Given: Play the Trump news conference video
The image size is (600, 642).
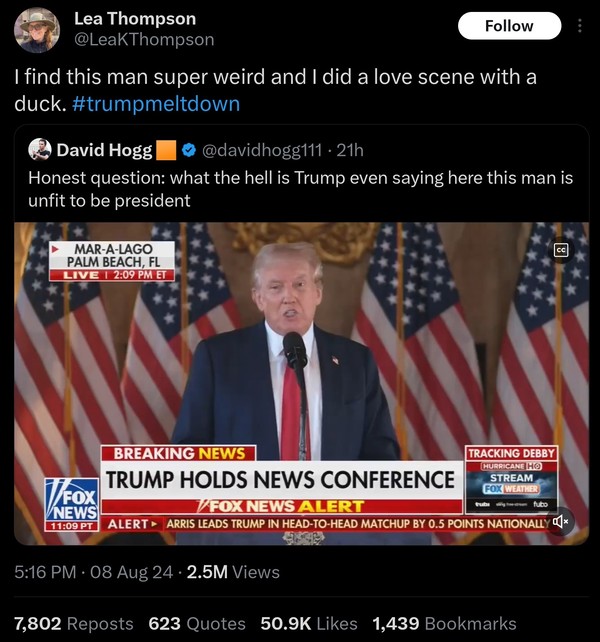Looking at the screenshot, I should click(301, 384).
